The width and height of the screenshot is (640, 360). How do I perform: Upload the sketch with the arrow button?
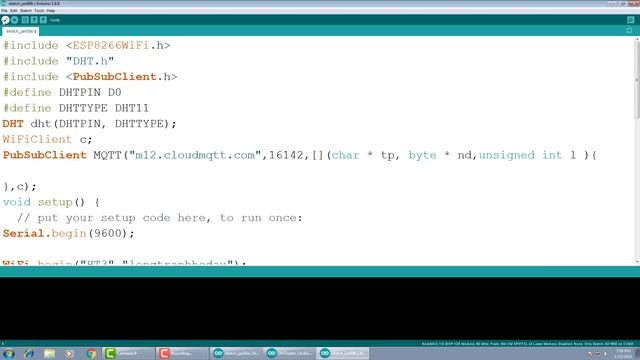[x=15, y=20]
